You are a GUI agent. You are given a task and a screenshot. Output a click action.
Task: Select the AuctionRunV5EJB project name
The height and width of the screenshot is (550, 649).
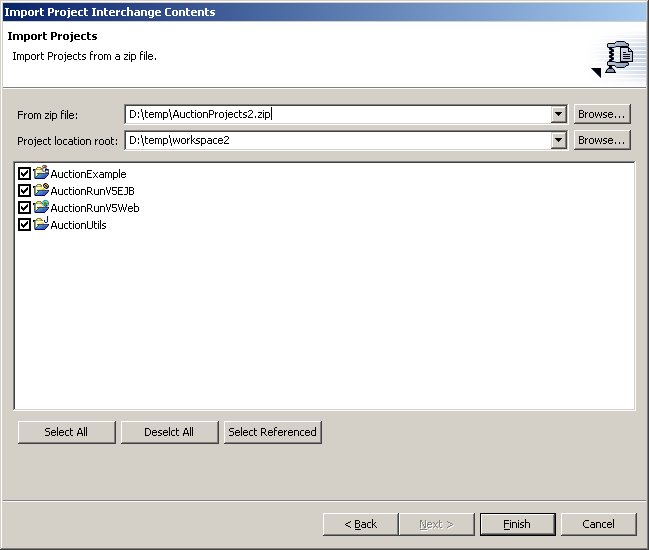point(92,191)
